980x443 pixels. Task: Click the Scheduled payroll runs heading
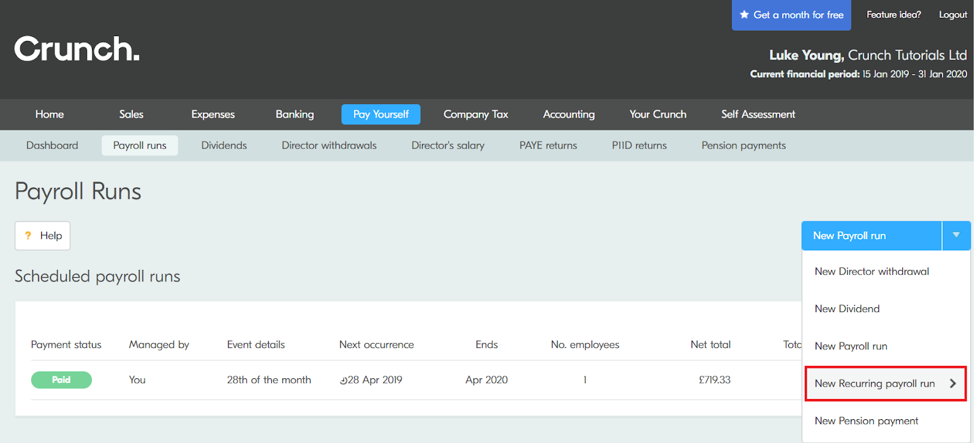click(97, 277)
